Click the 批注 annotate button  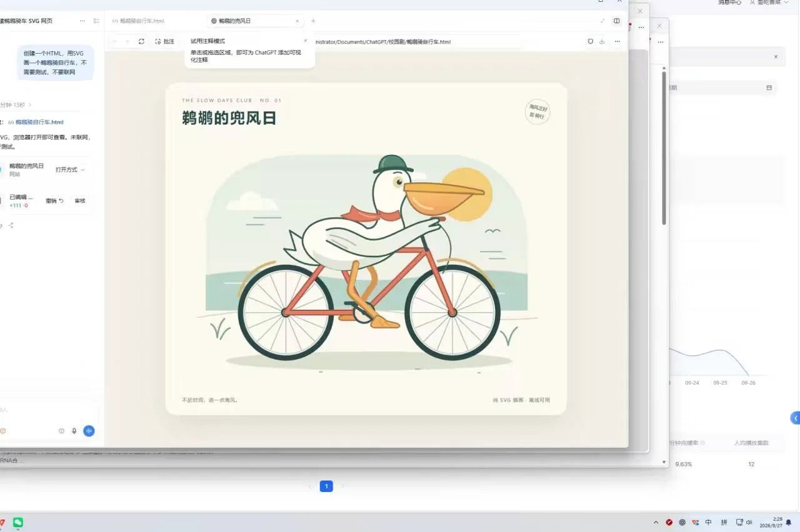(165, 41)
